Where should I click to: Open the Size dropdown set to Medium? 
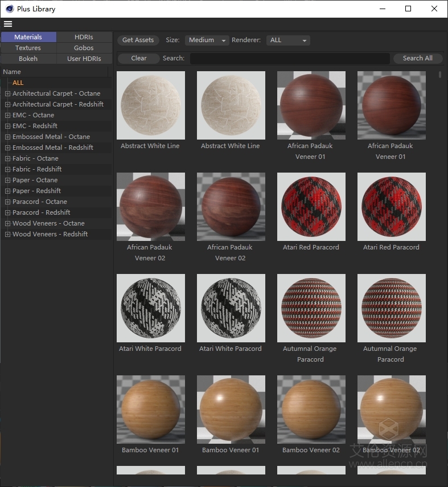(207, 40)
